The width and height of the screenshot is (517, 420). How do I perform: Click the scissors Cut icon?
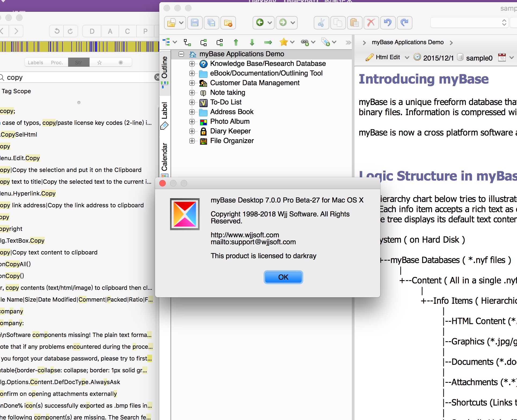pos(321,23)
